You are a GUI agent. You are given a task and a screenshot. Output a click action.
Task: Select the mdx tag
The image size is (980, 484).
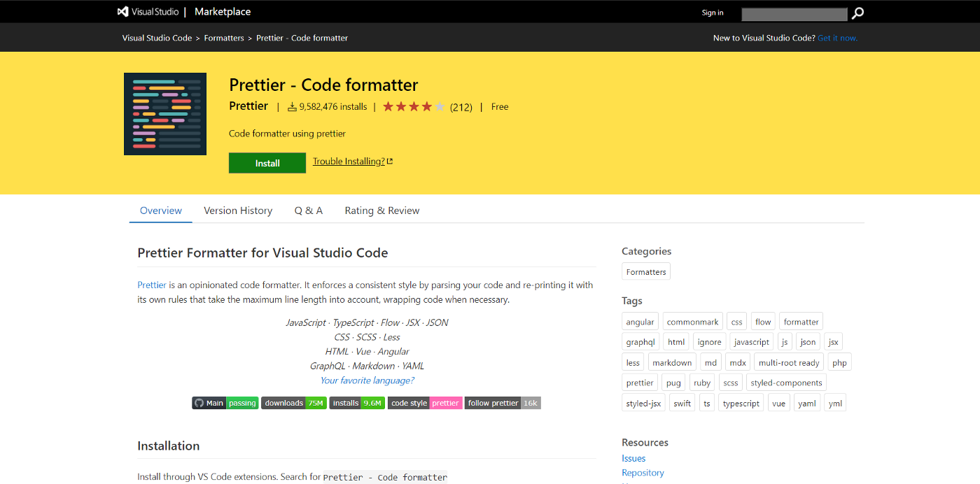(x=737, y=362)
